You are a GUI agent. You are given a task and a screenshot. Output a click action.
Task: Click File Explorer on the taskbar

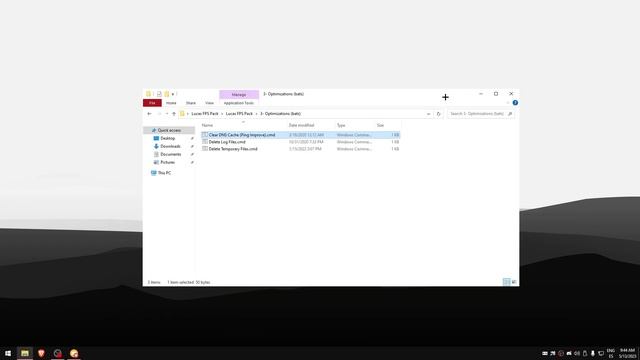click(24, 353)
